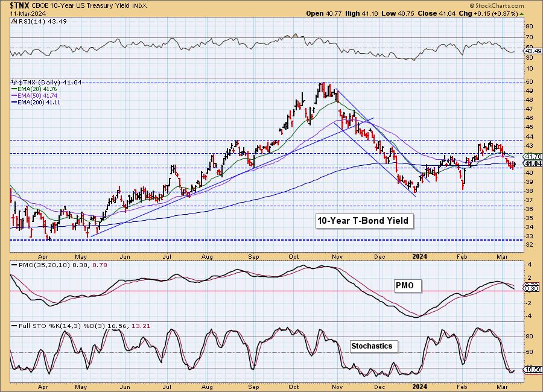This screenshot has height=392, width=543.
Task: Click the Low 40.75 value
Action: [x=398, y=13]
